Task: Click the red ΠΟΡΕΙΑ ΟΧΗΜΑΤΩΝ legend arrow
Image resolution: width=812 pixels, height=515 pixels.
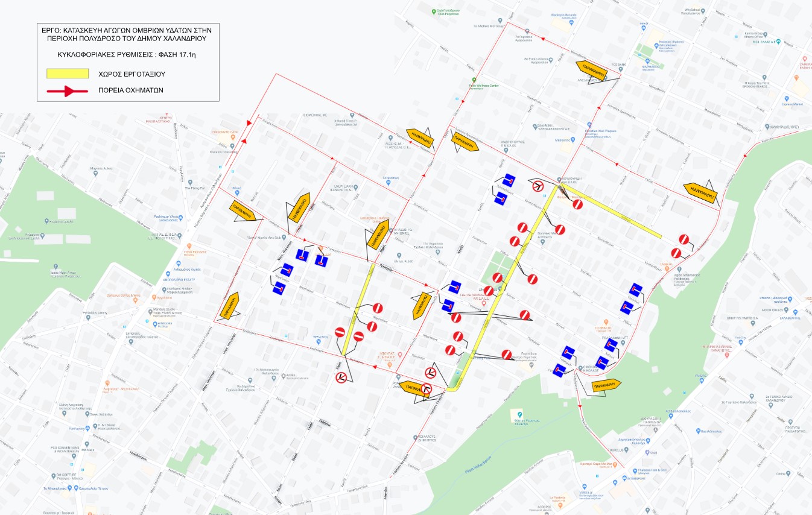Action: tap(63, 90)
